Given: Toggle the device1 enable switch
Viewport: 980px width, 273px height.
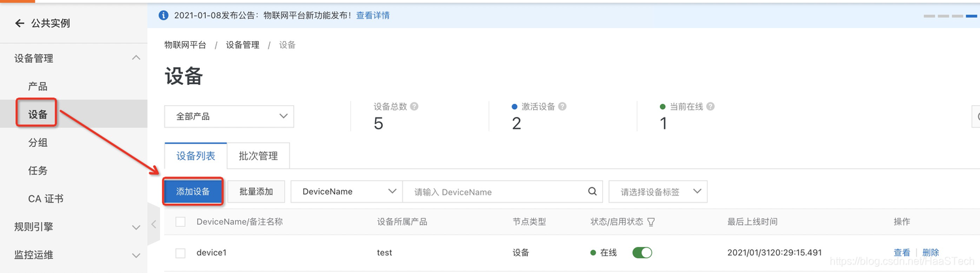Looking at the screenshot, I should (642, 253).
